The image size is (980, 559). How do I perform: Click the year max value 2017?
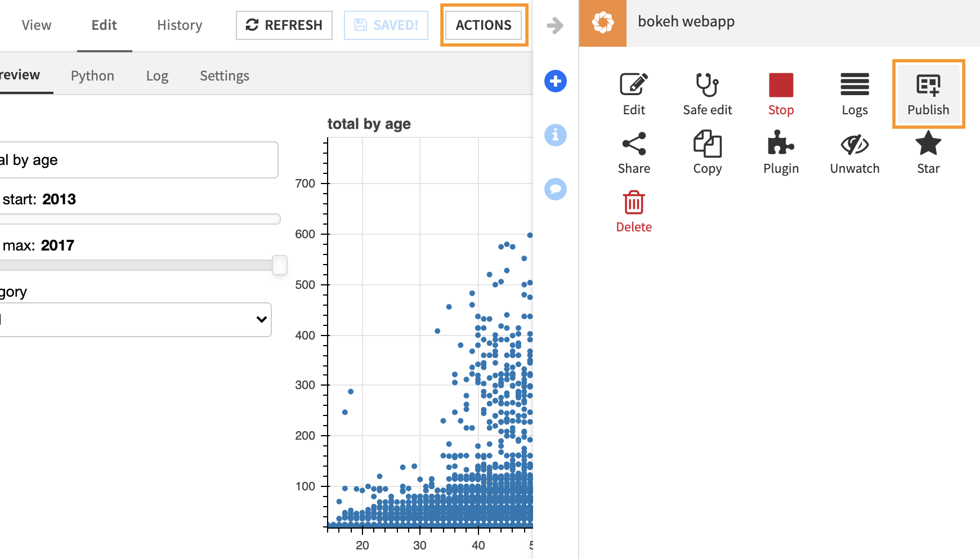tap(57, 245)
